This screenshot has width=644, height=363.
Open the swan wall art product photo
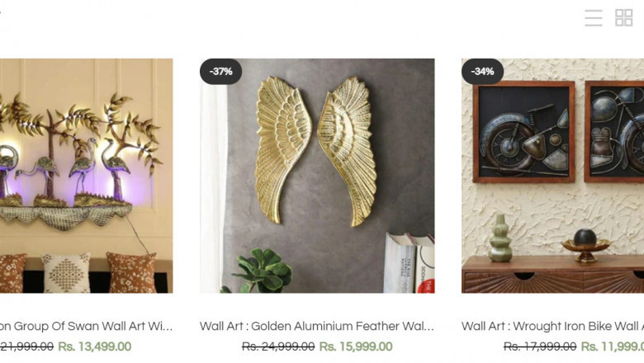(86, 176)
